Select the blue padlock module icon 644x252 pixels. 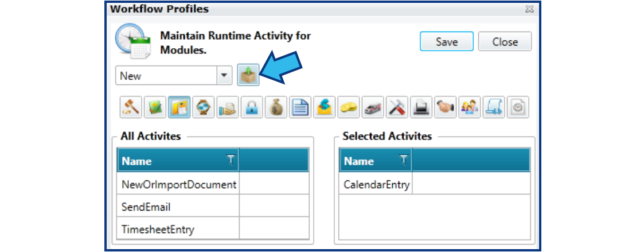click(x=252, y=107)
